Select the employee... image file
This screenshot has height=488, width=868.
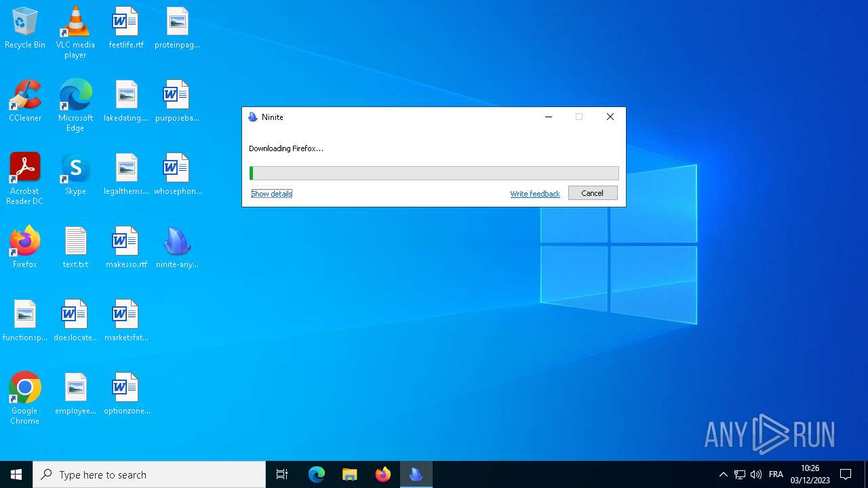[x=75, y=394]
